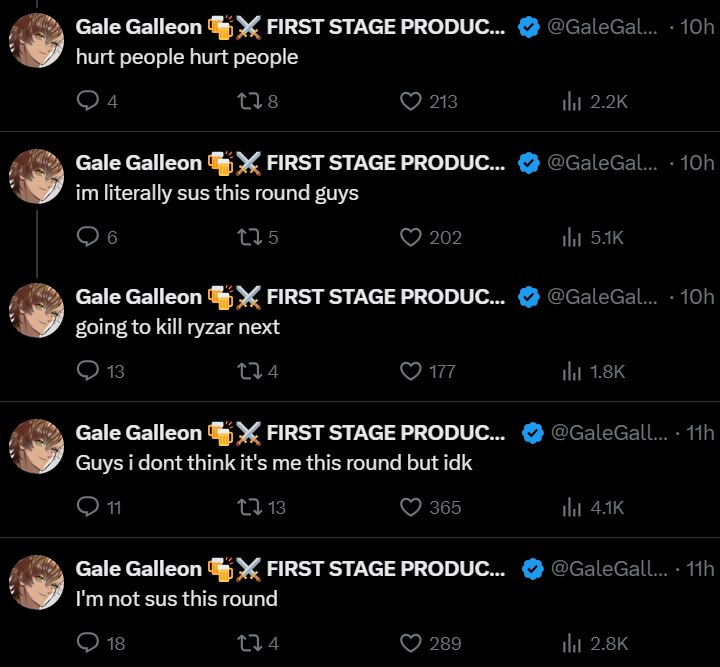
Task: Reply to the 'I'm not sus this round' tweet
Action: [88, 643]
